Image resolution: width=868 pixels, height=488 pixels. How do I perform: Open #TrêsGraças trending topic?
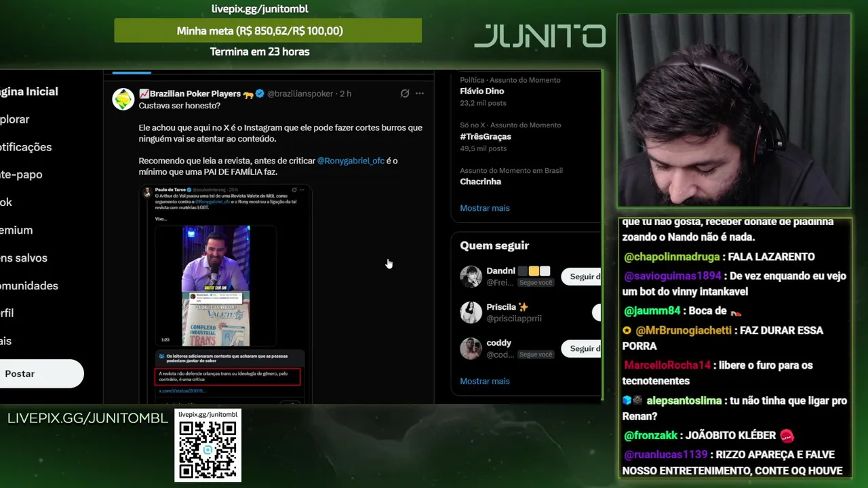(486, 136)
